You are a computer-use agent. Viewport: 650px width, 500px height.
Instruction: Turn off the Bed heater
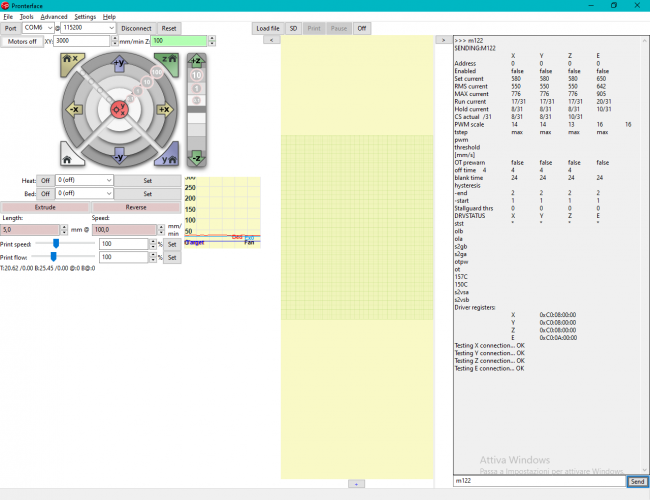[x=45, y=194]
